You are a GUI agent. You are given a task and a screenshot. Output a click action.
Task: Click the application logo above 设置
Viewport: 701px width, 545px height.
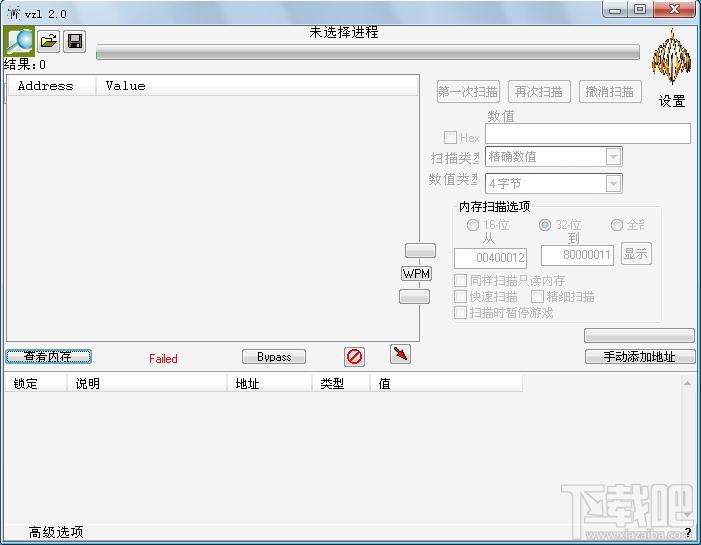click(x=671, y=57)
